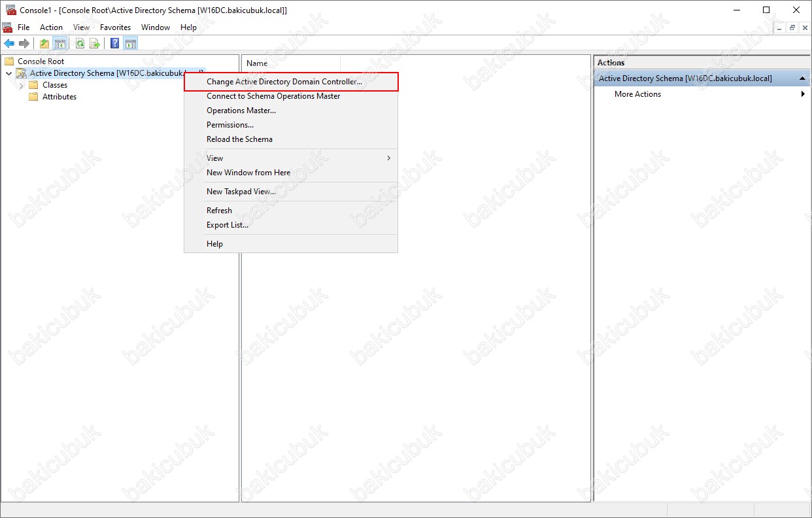Expand the More Actions submenu arrow
The height and width of the screenshot is (518, 812).
803,94
